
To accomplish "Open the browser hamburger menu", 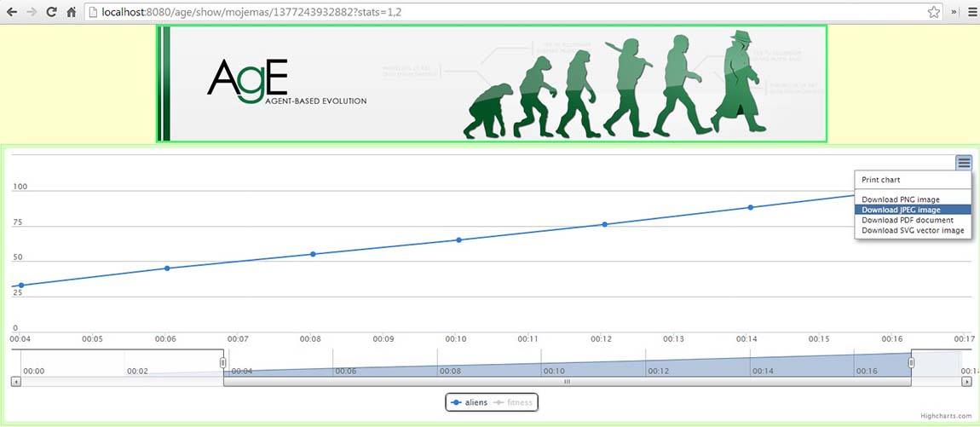I will [x=972, y=12].
